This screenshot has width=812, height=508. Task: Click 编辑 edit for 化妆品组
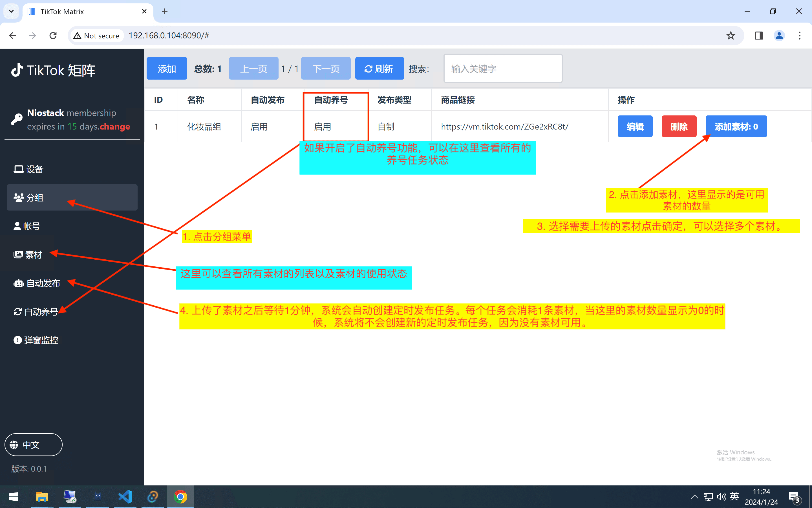coord(635,126)
